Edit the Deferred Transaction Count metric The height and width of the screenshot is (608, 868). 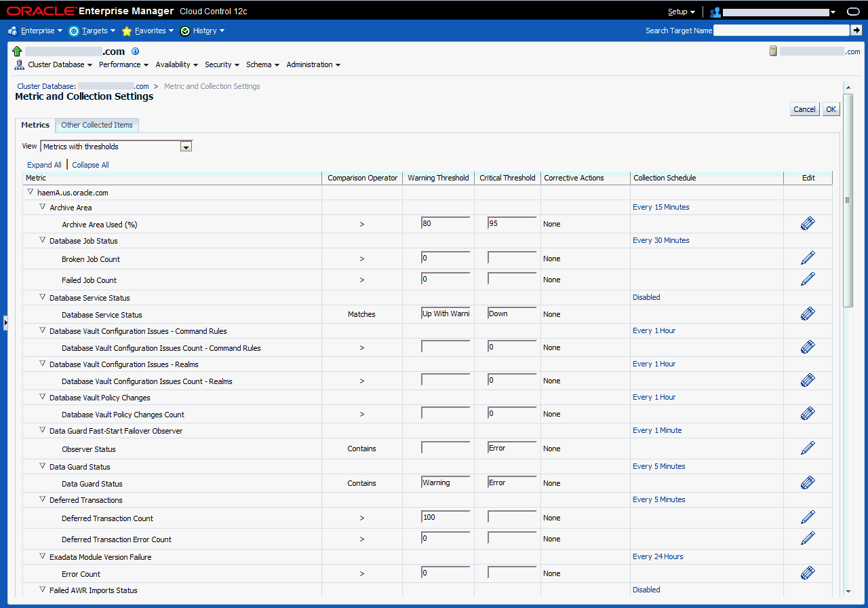coord(808,518)
